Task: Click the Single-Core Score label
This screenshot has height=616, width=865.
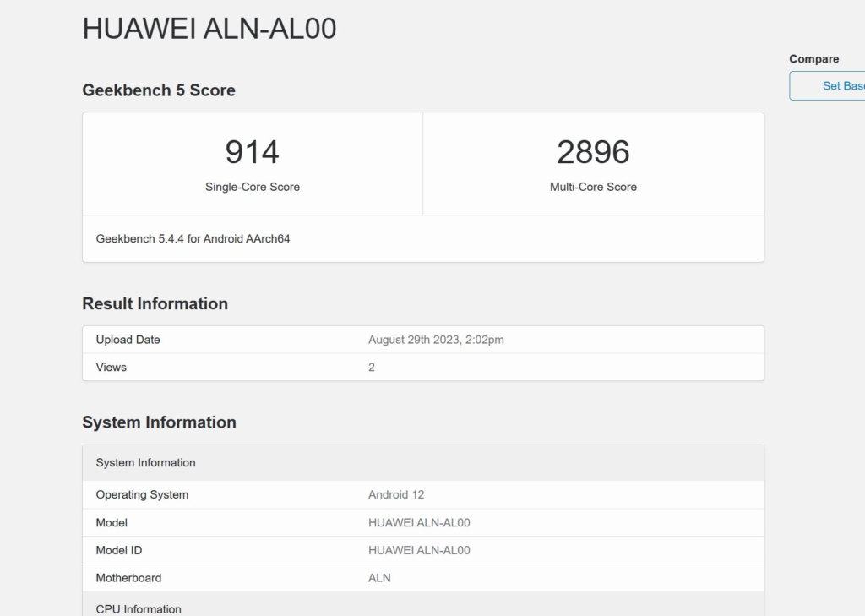Action: click(x=253, y=187)
